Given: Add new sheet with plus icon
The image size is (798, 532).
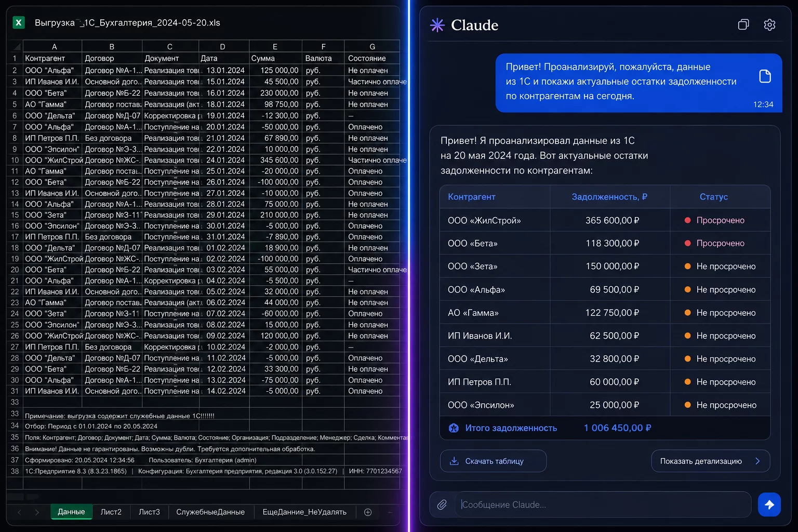Looking at the screenshot, I should coord(368,512).
